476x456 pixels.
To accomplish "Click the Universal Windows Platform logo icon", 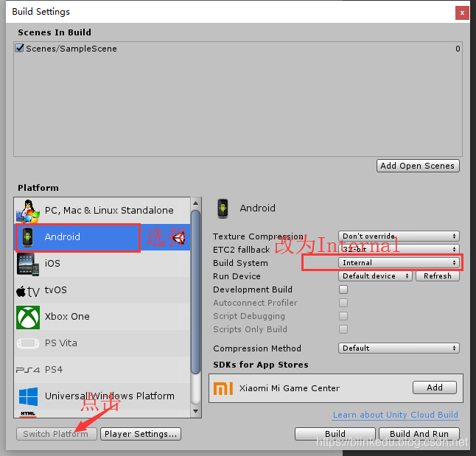I will click(28, 396).
